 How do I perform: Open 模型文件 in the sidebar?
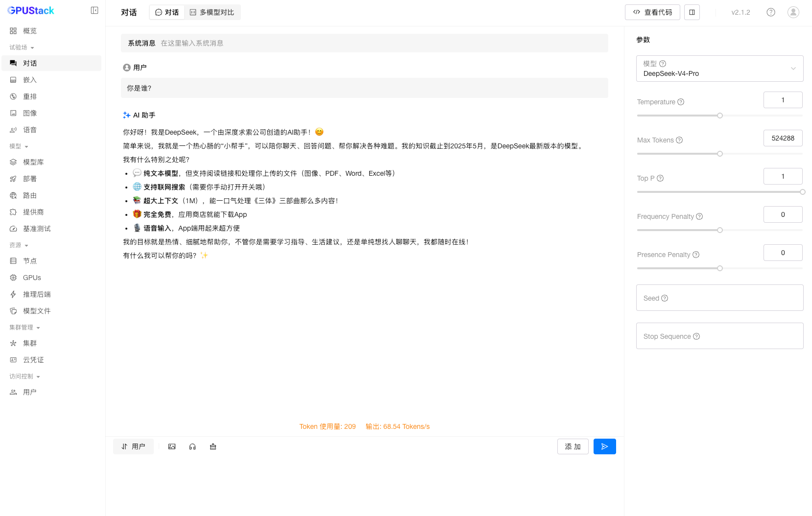37,311
